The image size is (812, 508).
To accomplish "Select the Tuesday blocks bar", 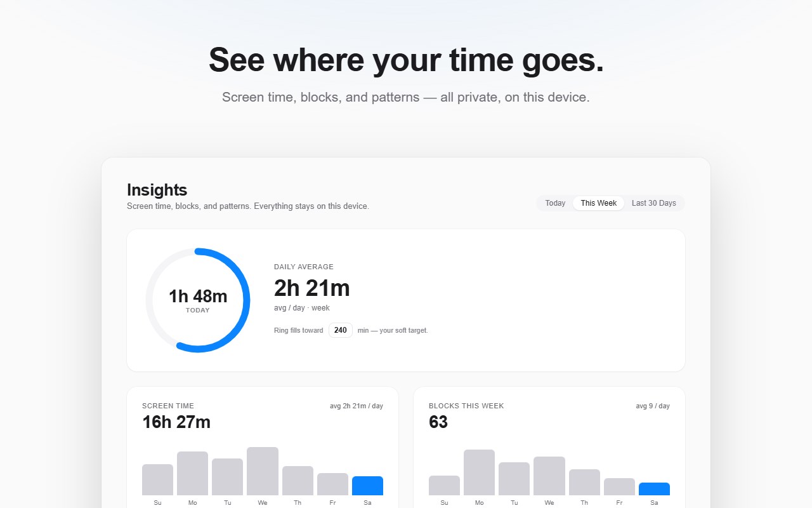I will [x=514, y=479].
